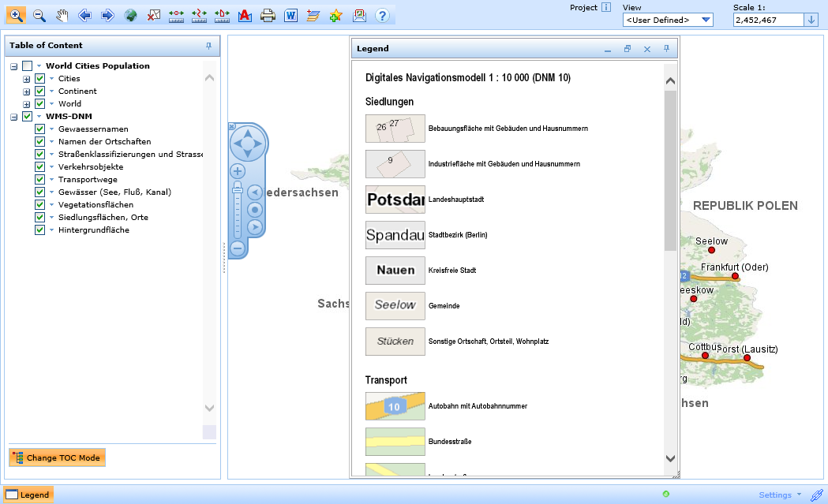Expand the World layer node
This screenshot has height=504, width=828.
pos(26,103)
